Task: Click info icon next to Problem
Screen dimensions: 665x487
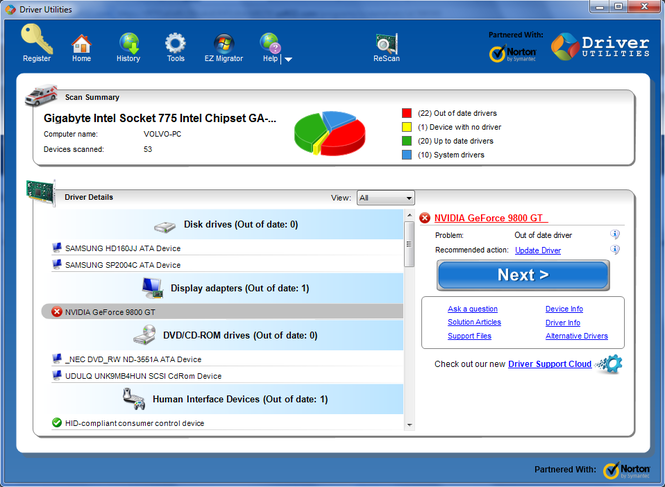Action: (615, 234)
